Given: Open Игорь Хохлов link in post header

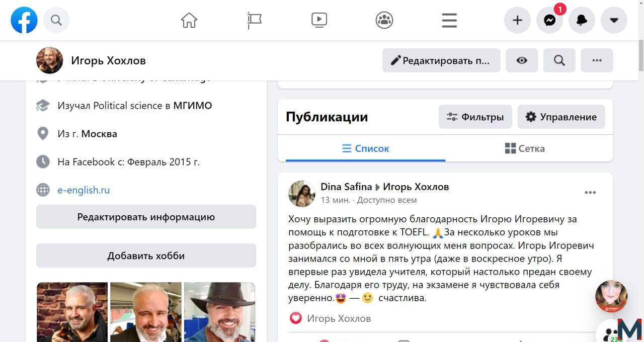Looking at the screenshot, I should 416,187.
